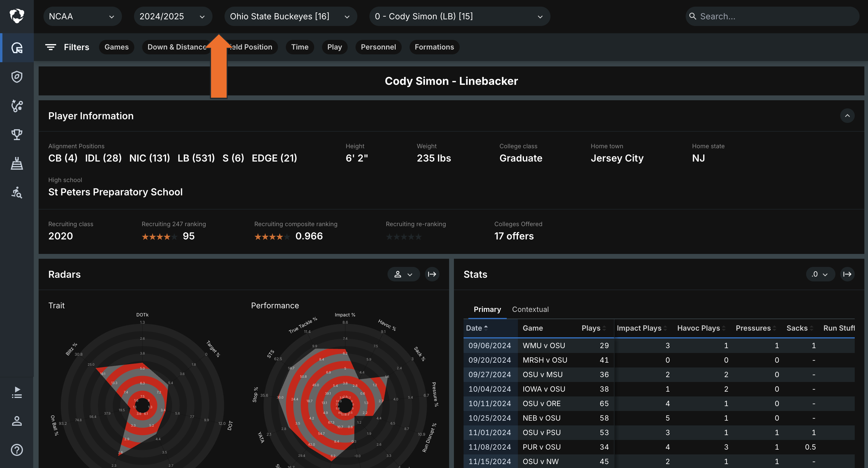Select the WMU v OSU game row

659,345
